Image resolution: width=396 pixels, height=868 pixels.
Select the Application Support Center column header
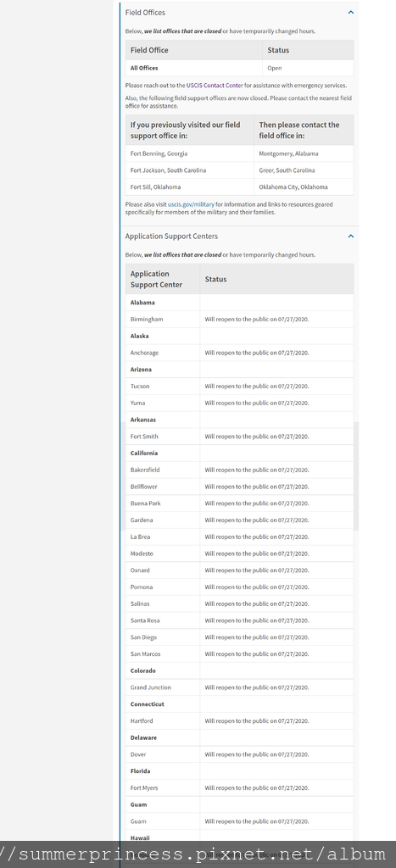pyautogui.click(x=163, y=279)
